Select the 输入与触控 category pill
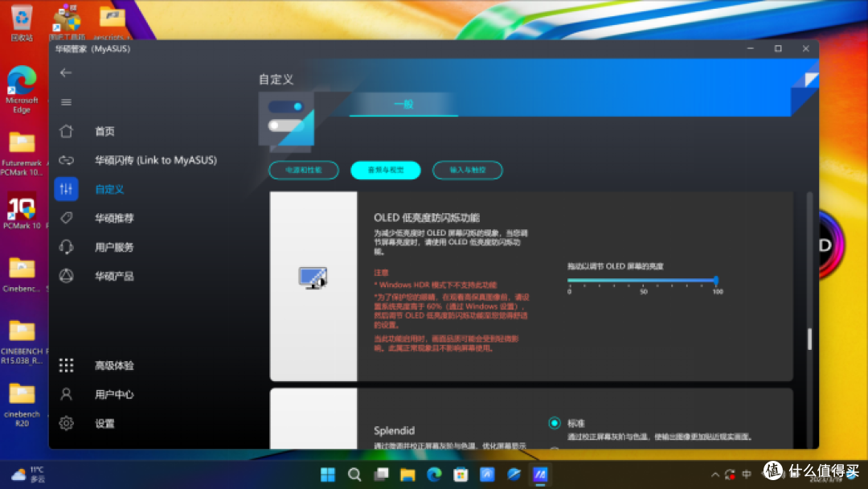This screenshot has width=868, height=489. point(467,170)
